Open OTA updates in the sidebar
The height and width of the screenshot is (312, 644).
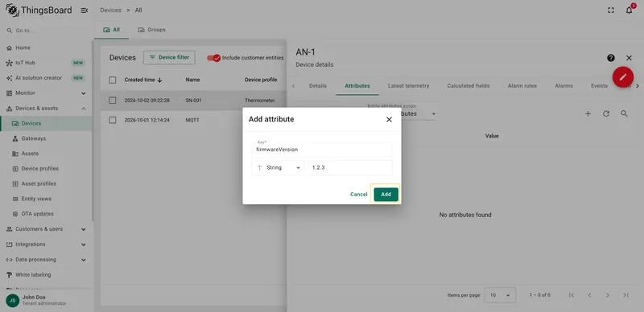point(37,214)
